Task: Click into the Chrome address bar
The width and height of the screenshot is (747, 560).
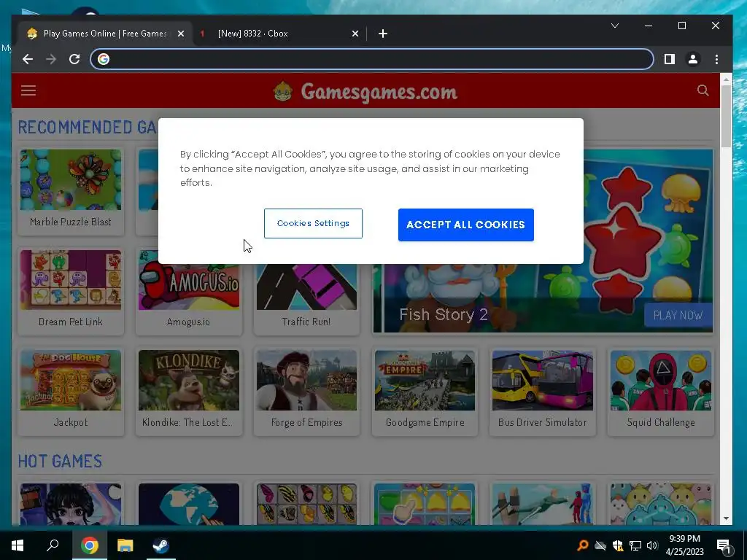Action: [x=371, y=59]
